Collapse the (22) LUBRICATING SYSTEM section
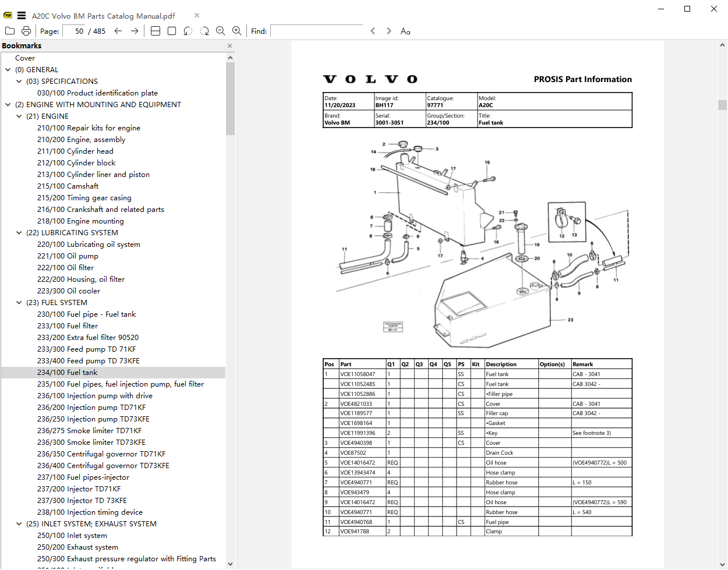The width and height of the screenshot is (728, 570). point(19,232)
